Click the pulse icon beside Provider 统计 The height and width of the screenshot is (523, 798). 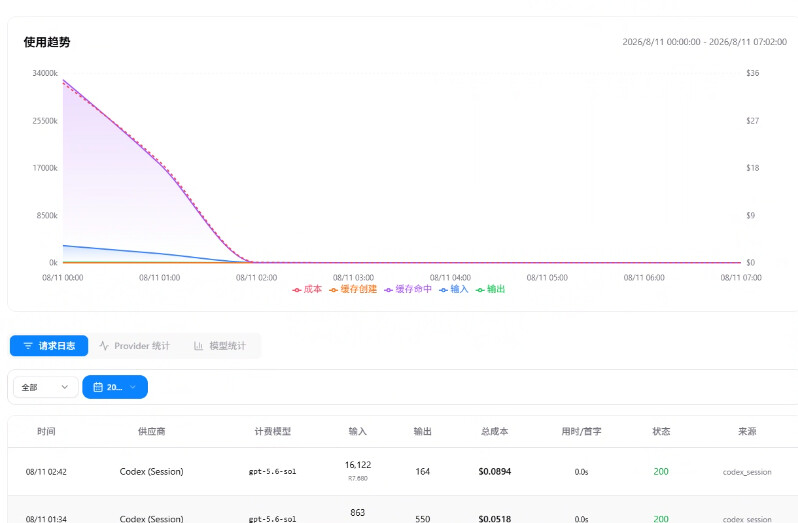point(104,346)
